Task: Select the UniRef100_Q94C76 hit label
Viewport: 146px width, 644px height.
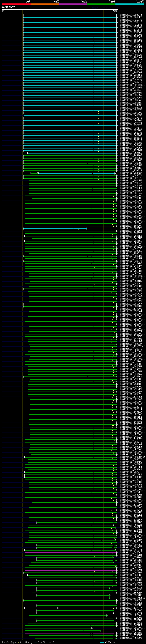Action: click(x=131, y=15)
